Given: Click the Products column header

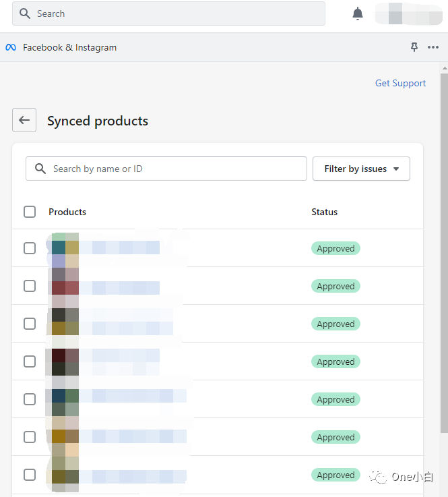Looking at the screenshot, I should (x=67, y=212).
